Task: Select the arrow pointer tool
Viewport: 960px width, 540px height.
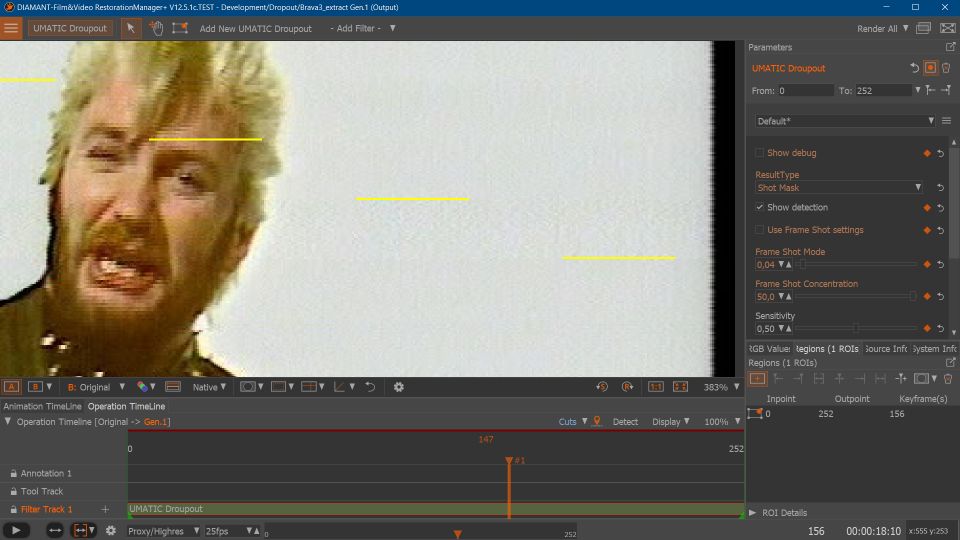Action: (x=130, y=28)
